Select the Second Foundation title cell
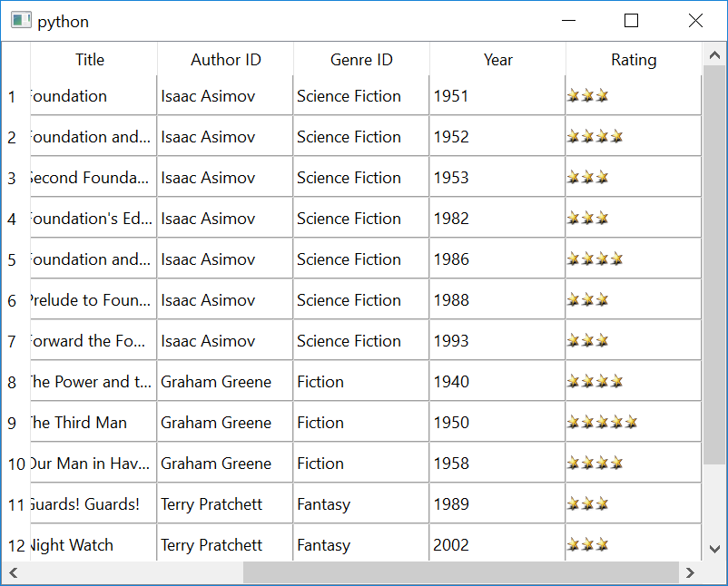The width and height of the screenshot is (728, 586). click(x=91, y=177)
